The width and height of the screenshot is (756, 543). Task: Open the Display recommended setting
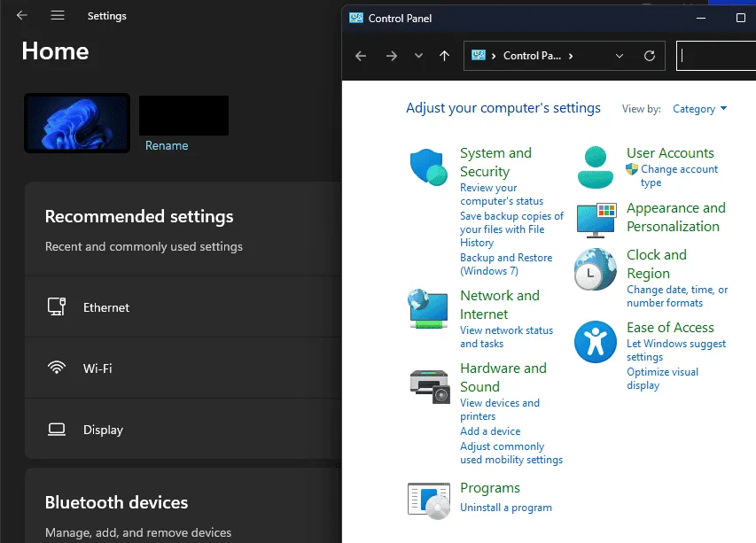tap(183, 430)
